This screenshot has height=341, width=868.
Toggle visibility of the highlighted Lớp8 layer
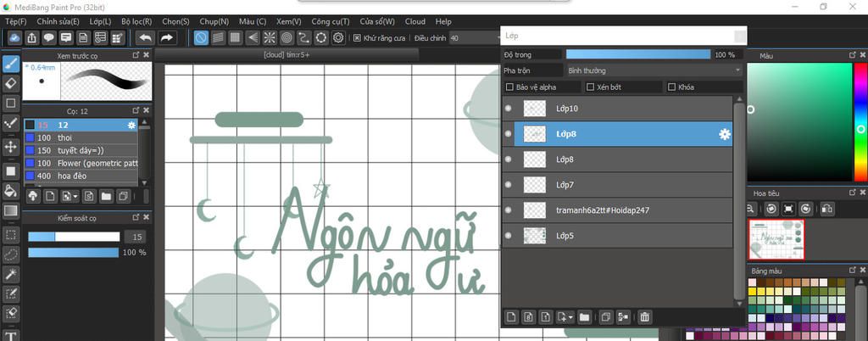[x=509, y=134]
